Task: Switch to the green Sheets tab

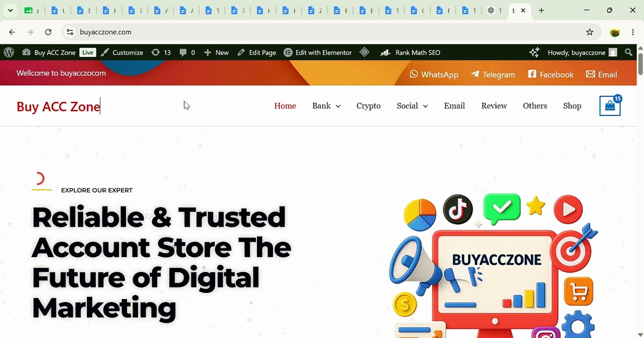Action: point(32,10)
